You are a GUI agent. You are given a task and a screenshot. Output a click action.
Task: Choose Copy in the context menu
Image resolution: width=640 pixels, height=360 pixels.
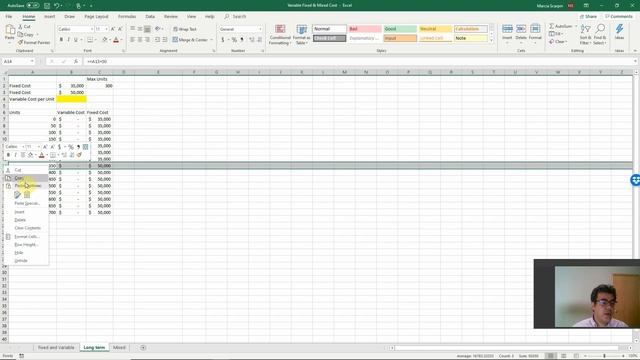[26, 178]
